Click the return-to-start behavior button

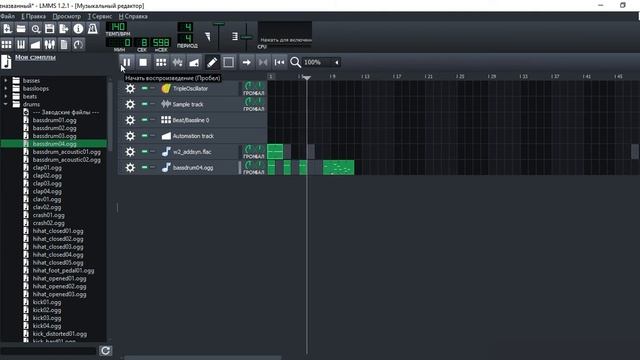point(280,62)
